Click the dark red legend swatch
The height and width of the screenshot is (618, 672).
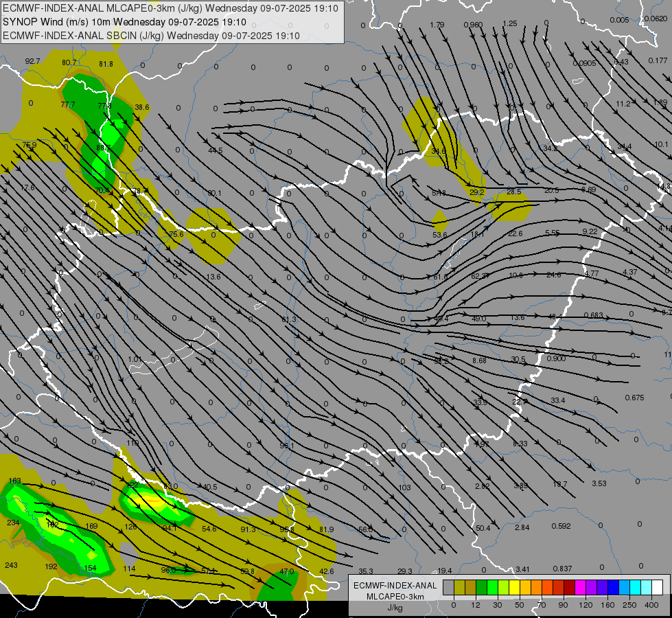coord(569,588)
